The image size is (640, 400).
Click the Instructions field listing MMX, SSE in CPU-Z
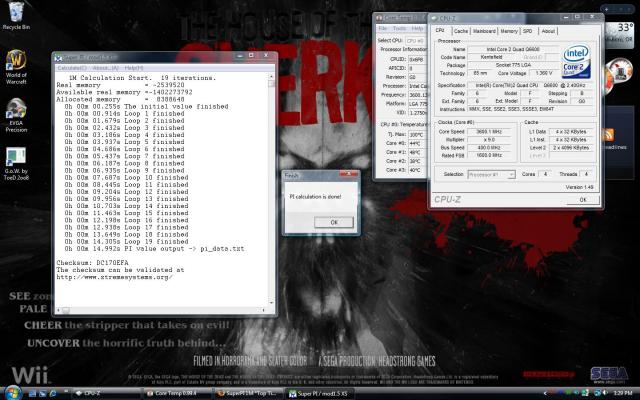pos(530,109)
